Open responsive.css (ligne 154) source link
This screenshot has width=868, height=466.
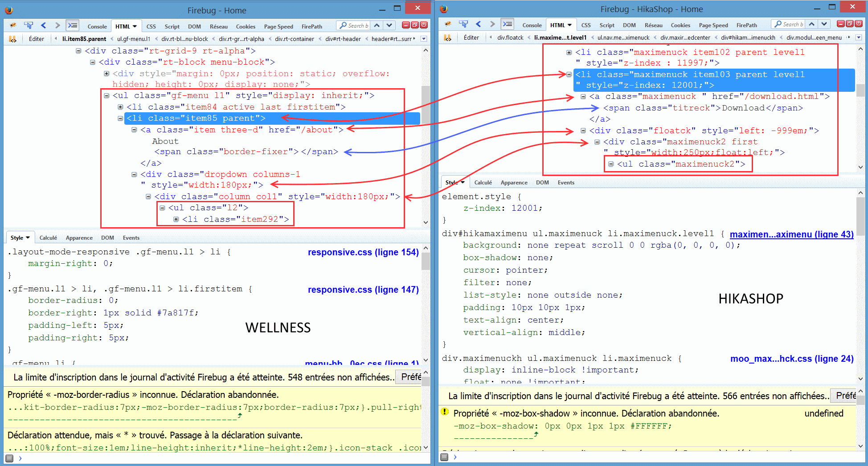[363, 252]
